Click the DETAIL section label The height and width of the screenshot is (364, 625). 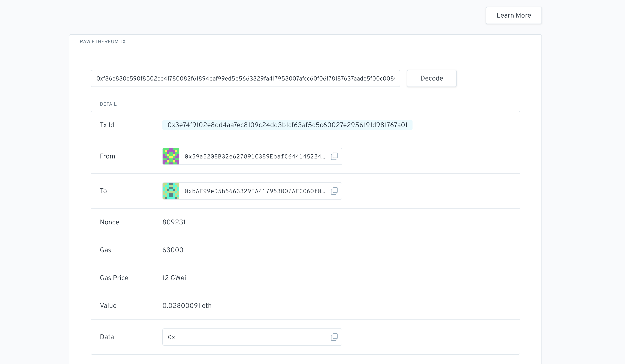click(x=108, y=104)
